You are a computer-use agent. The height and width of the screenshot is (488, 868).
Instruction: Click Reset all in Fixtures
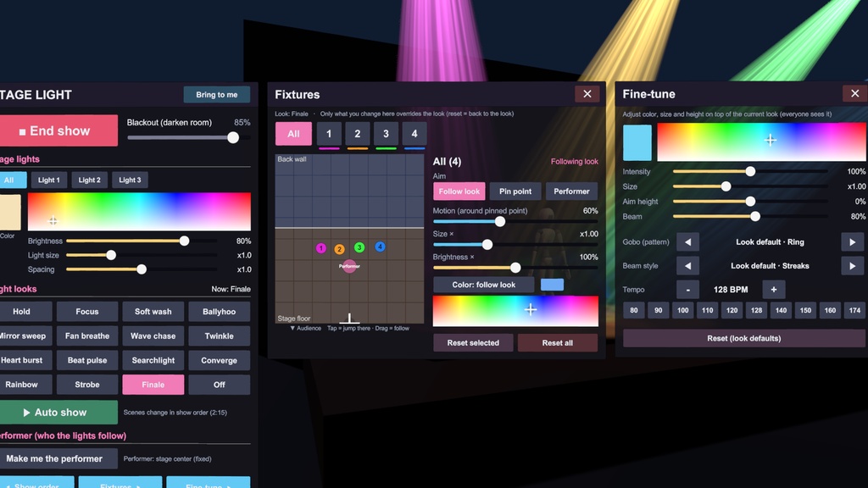(558, 342)
